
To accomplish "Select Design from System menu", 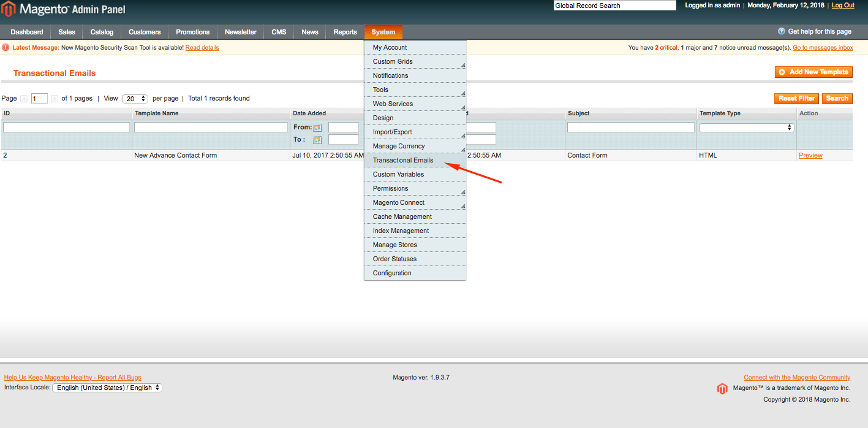I will [415, 118].
